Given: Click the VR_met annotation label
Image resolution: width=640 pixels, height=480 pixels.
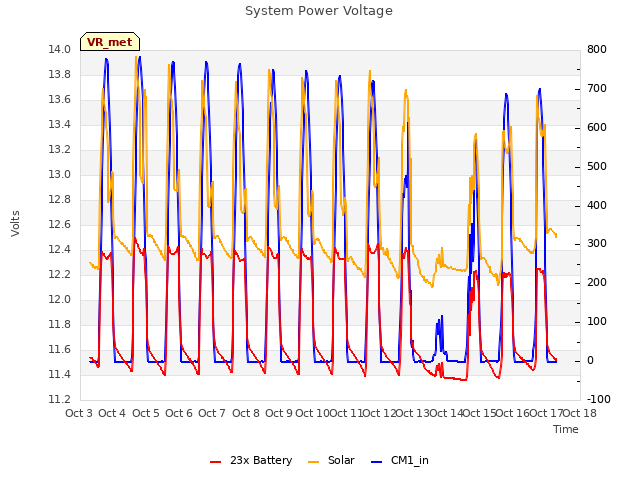Looking at the screenshot, I should coord(110,42).
